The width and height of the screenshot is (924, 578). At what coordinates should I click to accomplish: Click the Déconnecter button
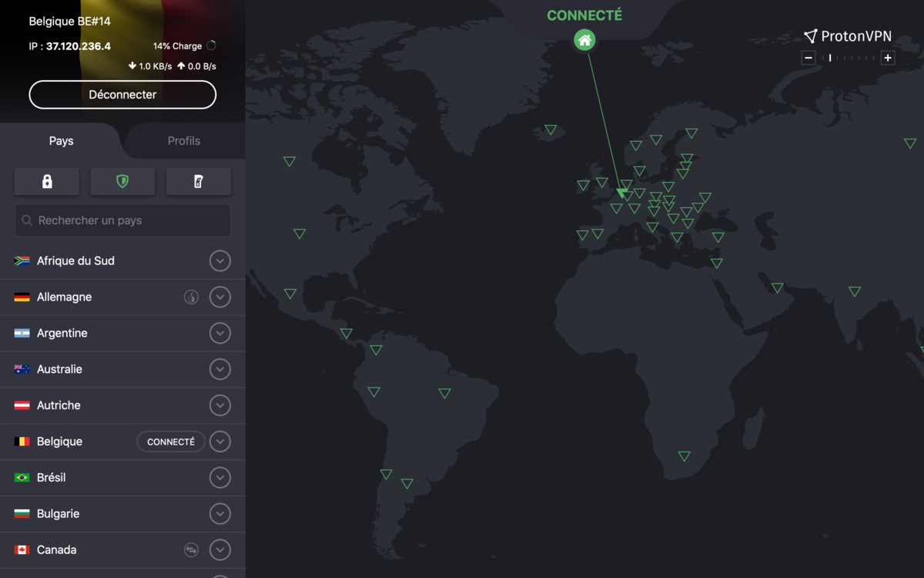[122, 95]
